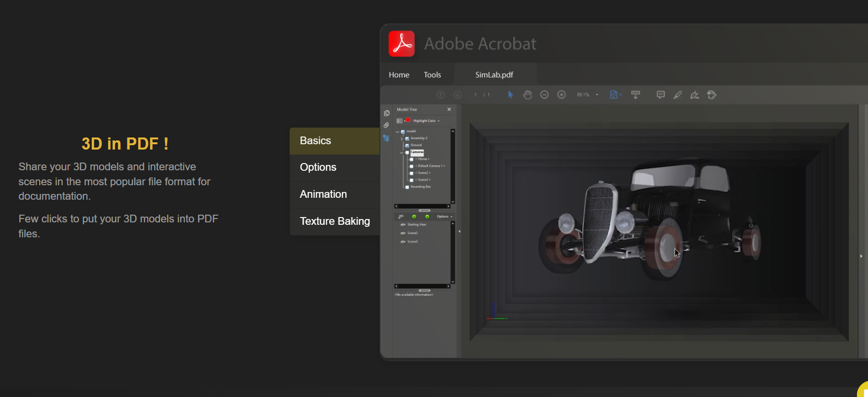Viewport: 868px width, 397px height.
Task: Go to the next page arrow
Action: 458,95
